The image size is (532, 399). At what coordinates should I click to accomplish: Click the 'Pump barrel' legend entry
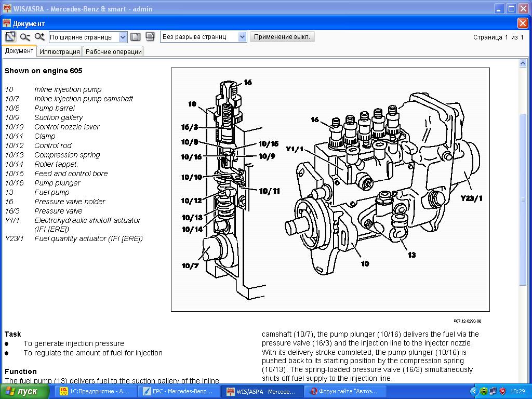54,108
